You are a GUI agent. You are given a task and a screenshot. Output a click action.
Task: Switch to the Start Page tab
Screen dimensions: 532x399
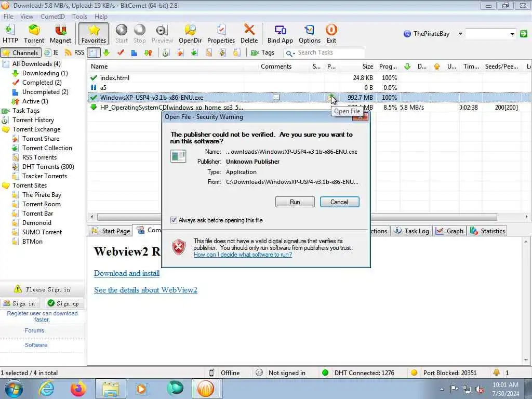tap(111, 231)
